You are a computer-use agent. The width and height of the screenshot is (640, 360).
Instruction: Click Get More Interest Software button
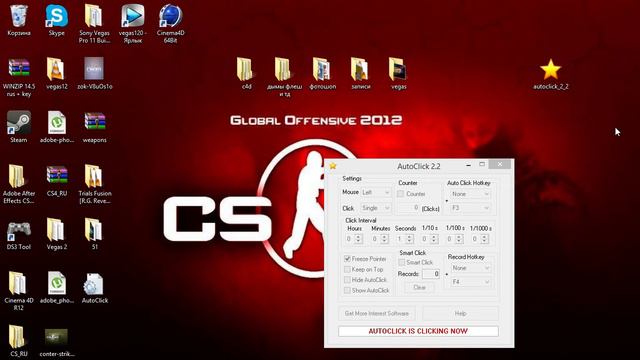point(377,313)
